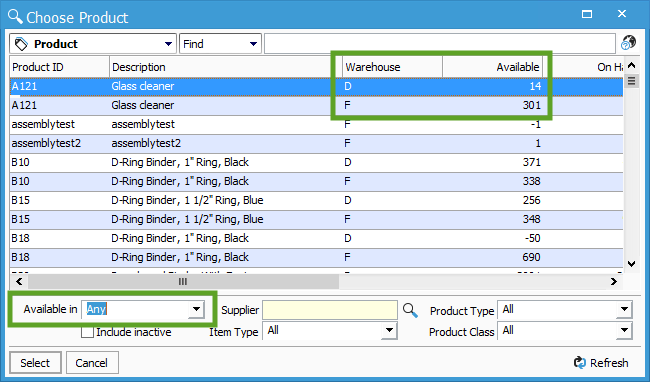Maximize the Choose Product window
This screenshot has width=650, height=382.
pyautogui.click(x=587, y=14)
